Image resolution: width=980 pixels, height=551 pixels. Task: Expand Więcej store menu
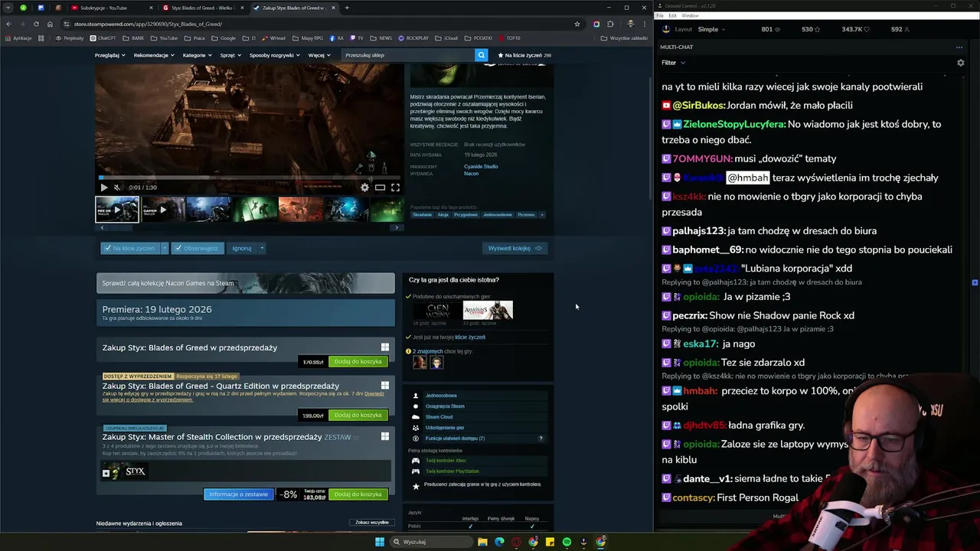pyautogui.click(x=319, y=55)
